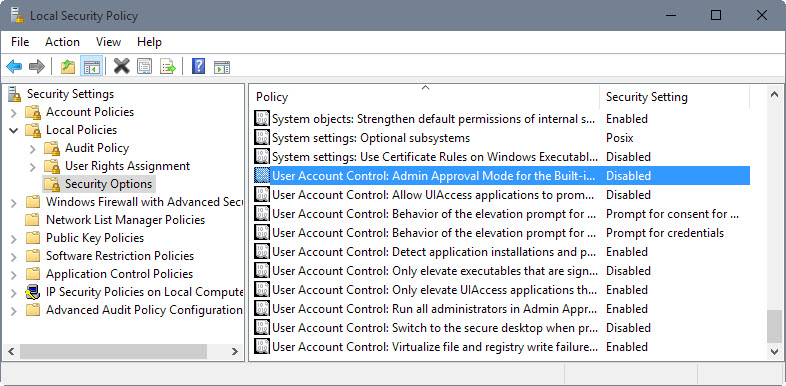Click the IP Security Policies computer icon
Image resolution: width=786 pixels, height=386 pixels.
(x=33, y=292)
